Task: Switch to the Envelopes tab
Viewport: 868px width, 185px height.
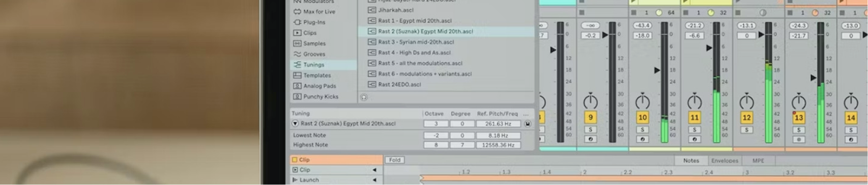Action: click(x=725, y=161)
